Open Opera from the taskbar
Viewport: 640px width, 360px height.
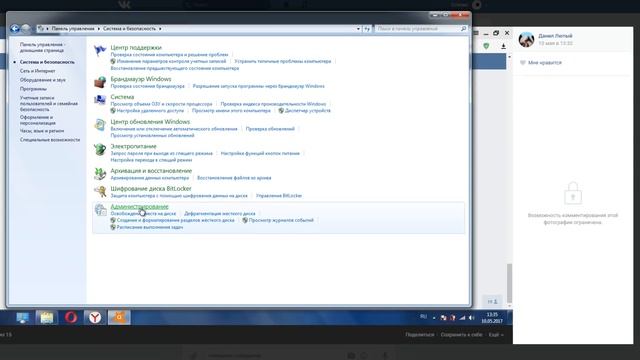71,317
